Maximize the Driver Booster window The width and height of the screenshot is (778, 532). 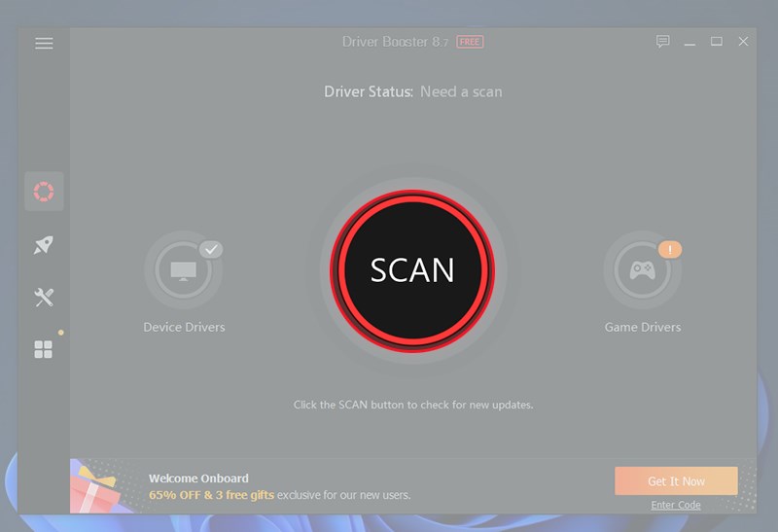point(716,41)
